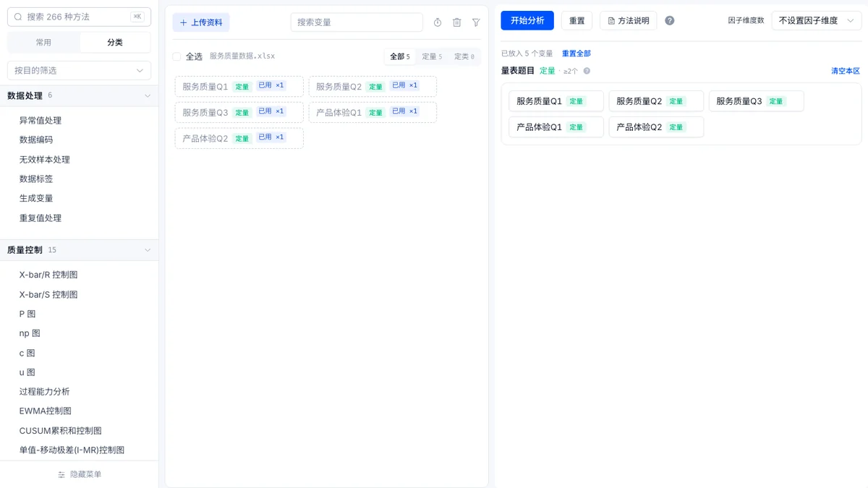The width and height of the screenshot is (868, 488).
Task: Click the help icon beside 量表题目 ≥2个
Action: click(587, 71)
